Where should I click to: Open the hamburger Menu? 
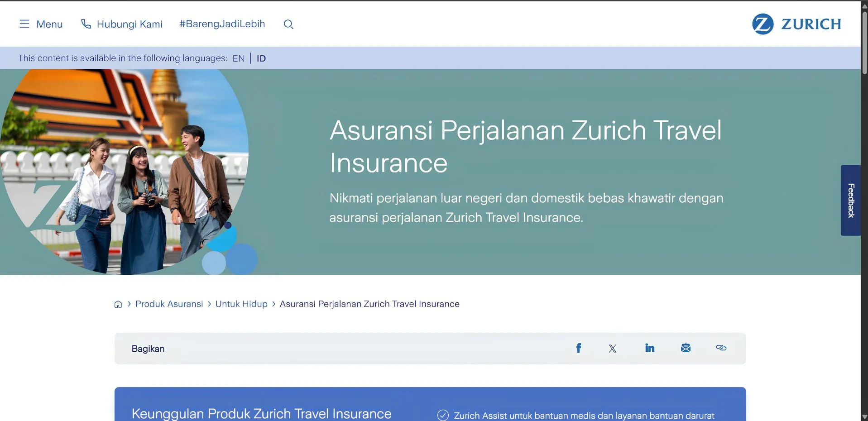pos(41,24)
